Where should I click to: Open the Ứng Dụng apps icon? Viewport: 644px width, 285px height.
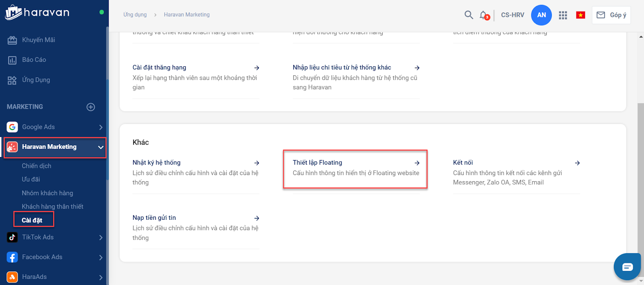[x=12, y=80]
